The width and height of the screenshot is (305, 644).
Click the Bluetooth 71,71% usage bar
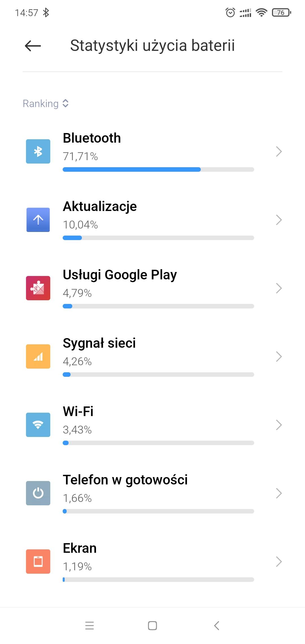(x=158, y=169)
